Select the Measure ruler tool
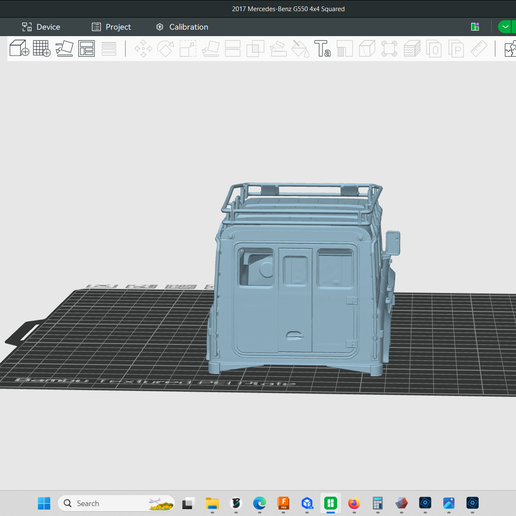Image resolution: width=516 pixels, height=516 pixels. point(479,49)
